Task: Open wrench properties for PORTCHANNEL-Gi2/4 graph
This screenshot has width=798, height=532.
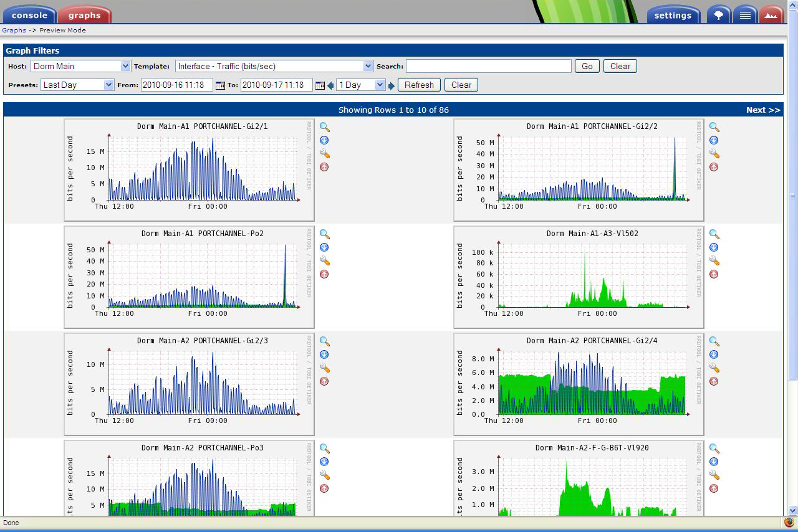Action: pyautogui.click(x=714, y=368)
